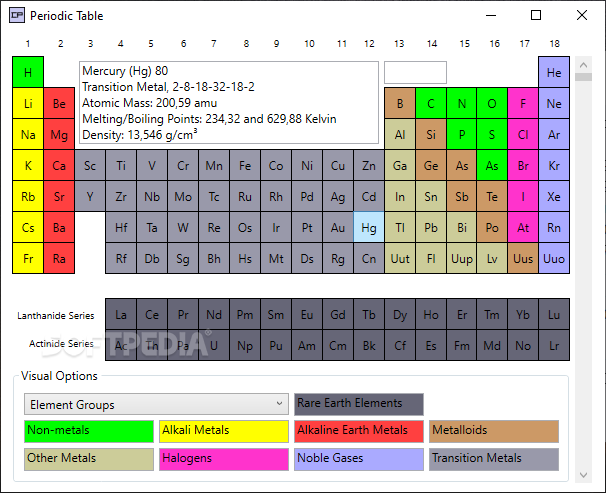Click the Transition Metals legend swatch
The image size is (606, 493).
click(494, 459)
